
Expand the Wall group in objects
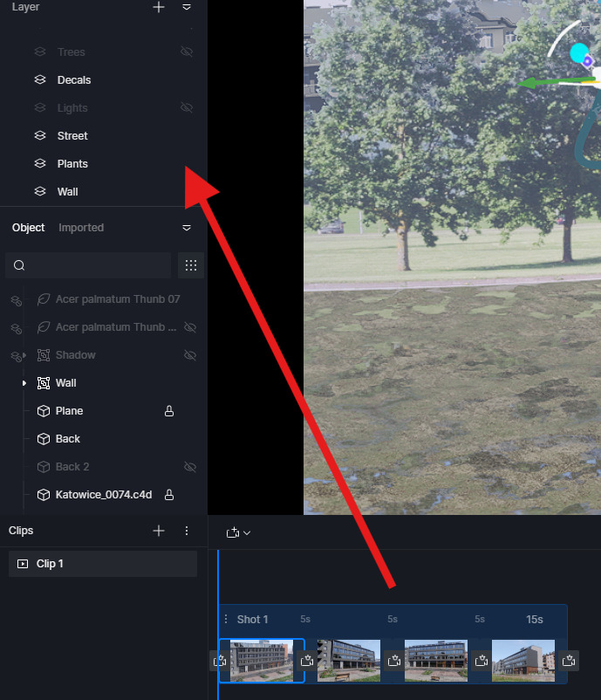click(24, 383)
